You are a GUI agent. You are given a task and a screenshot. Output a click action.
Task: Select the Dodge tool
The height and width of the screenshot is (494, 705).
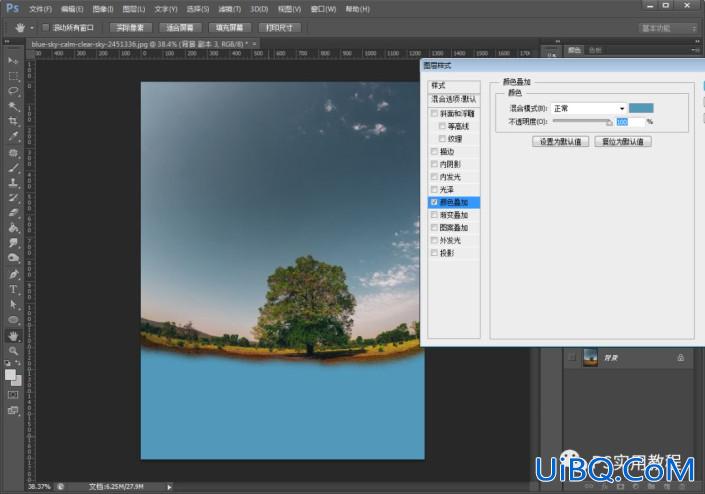[13, 258]
